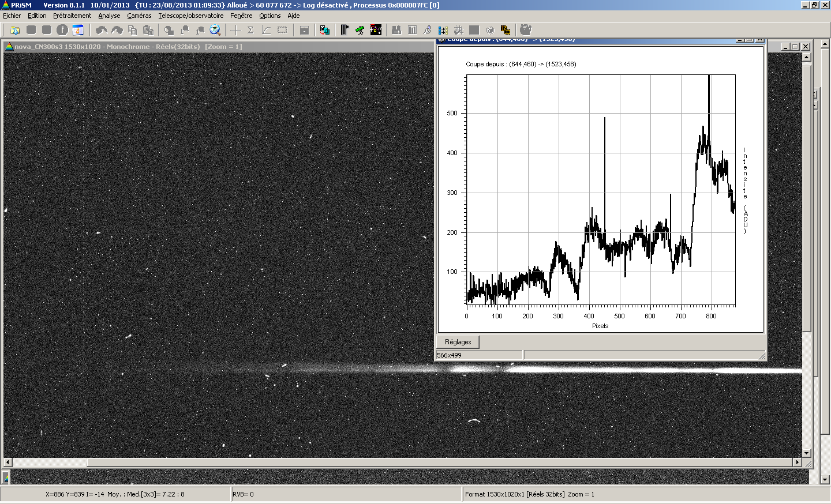
Task: Click the horizontal scrollbar left arrow
Action: point(8,462)
